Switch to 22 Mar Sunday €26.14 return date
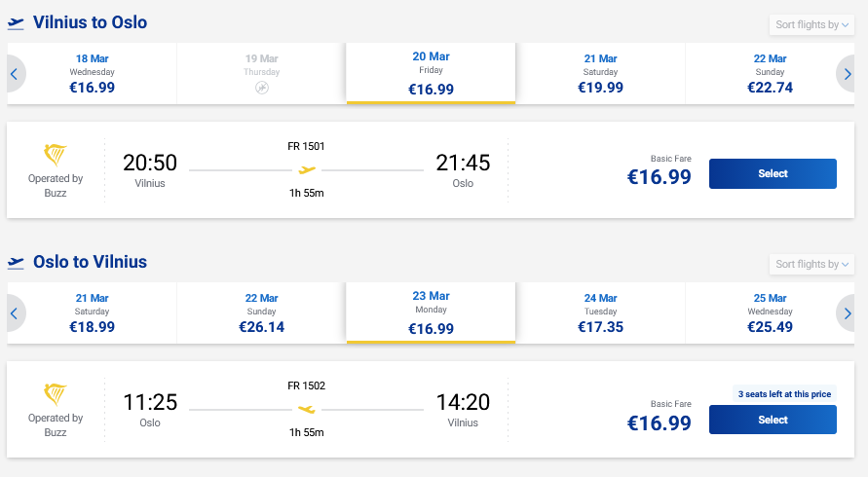This screenshot has width=868, height=477. tap(262, 313)
